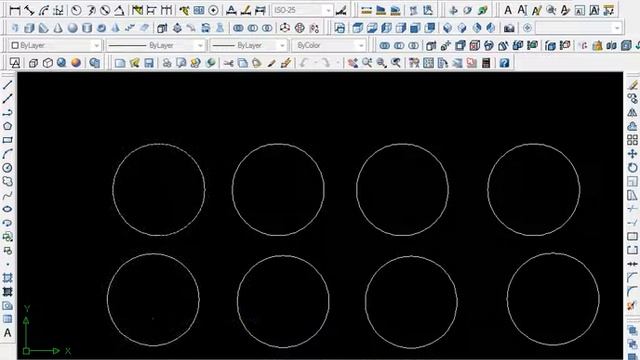
Task: Open the Create Camera icon
Action: 509,28
